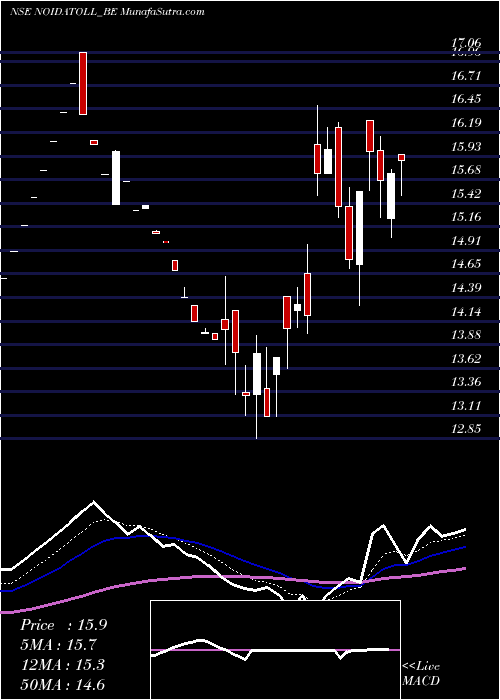Select the 13.36 price axis label
The height and width of the screenshot is (700, 500).
466,382
